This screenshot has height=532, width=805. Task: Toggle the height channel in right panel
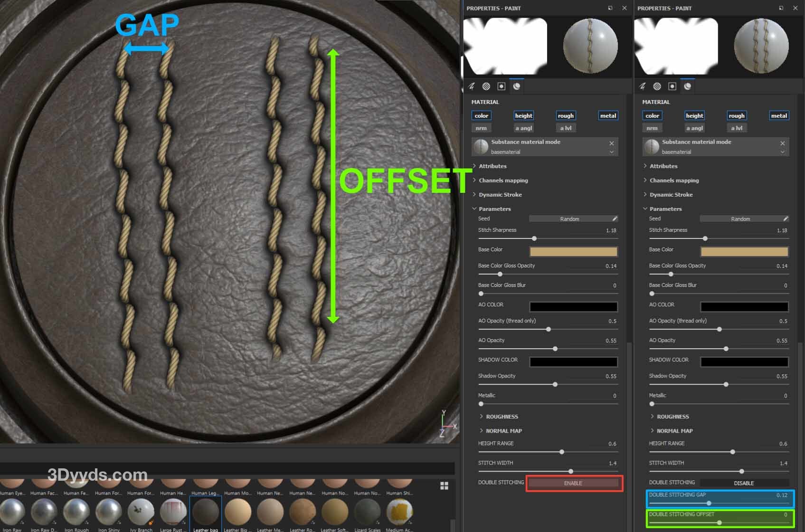pyautogui.click(x=694, y=115)
